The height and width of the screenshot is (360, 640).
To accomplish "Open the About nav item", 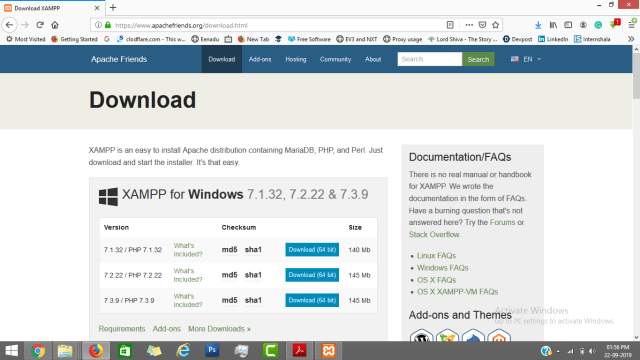I will [373, 59].
